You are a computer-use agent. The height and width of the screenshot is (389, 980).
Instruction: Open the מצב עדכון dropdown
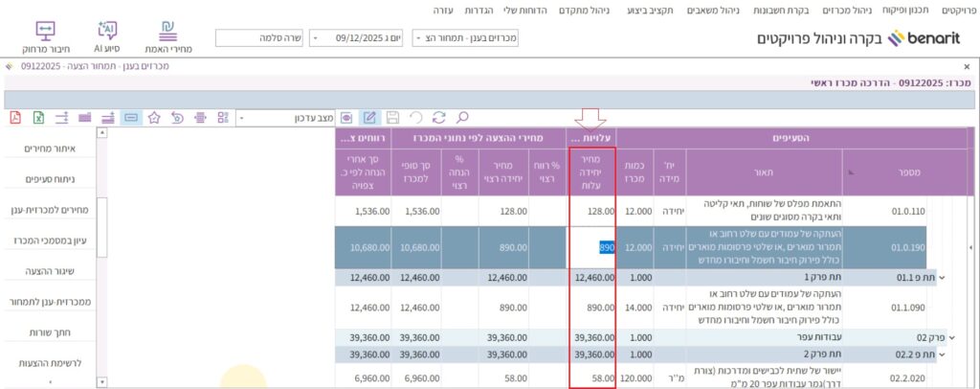[x=241, y=118]
